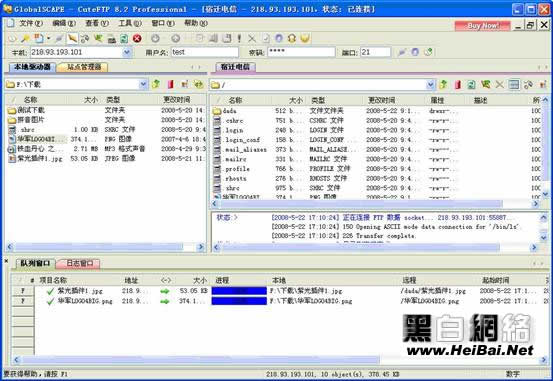Screen dimensions: 553x381
Task: Refresh the remote pane listing
Action: [x=472, y=85]
